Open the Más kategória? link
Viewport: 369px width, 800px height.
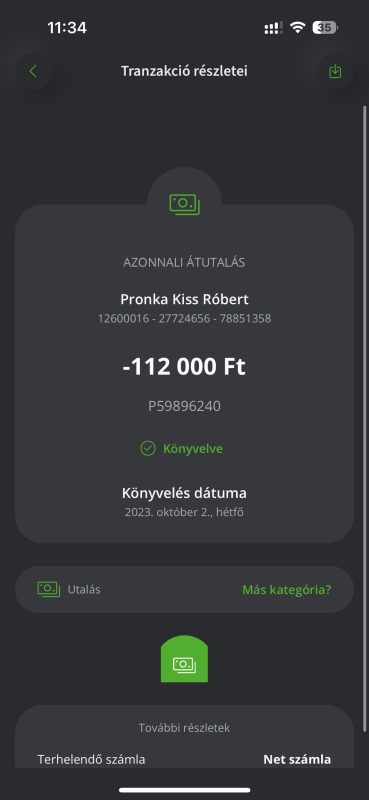pyautogui.click(x=286, y=590)
